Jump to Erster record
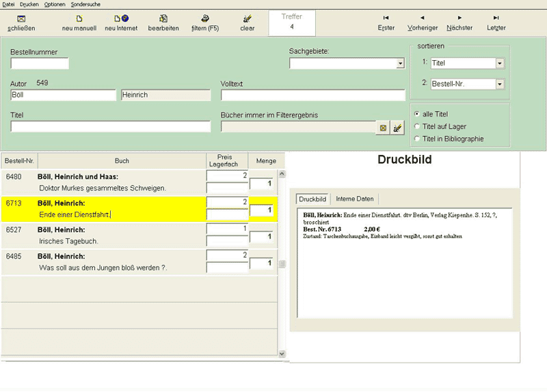 click(x=386, y=23)
